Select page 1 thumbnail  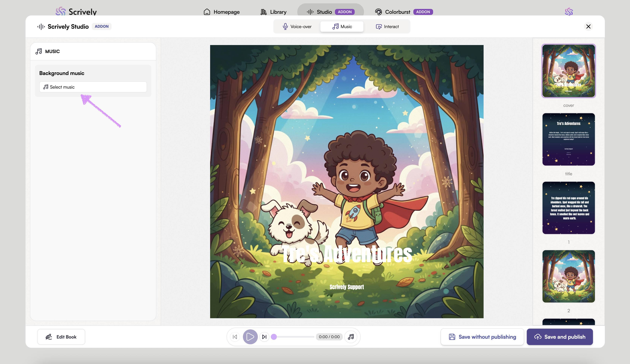coord(569,208)
